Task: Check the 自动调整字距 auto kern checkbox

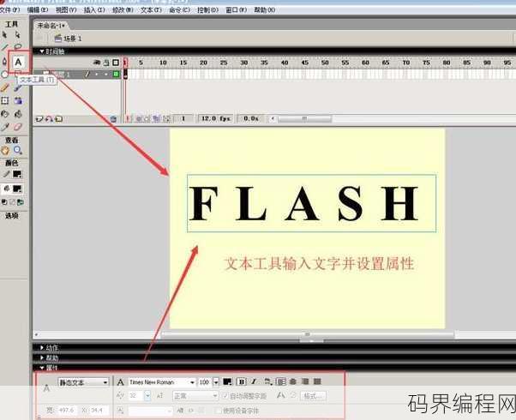Action: (225, 396)
